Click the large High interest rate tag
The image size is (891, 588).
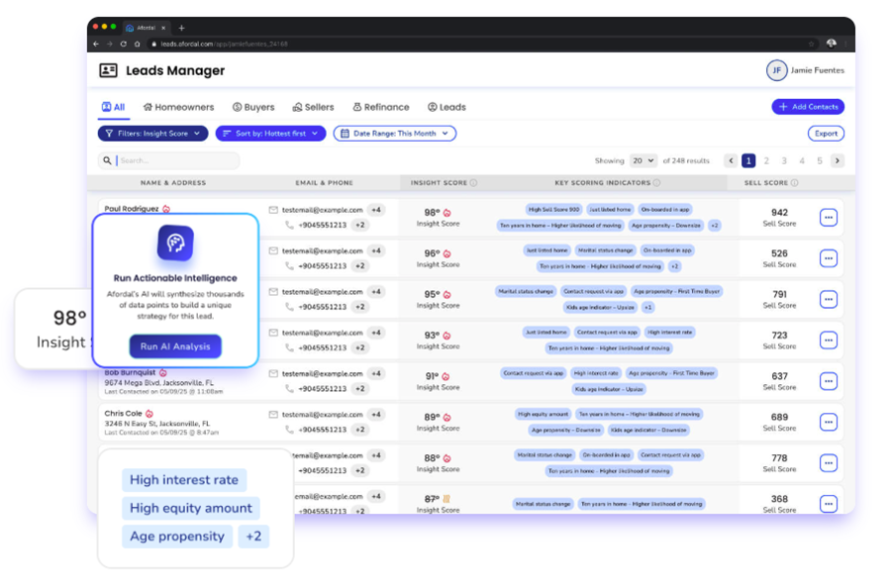click(x=184, y=480)
